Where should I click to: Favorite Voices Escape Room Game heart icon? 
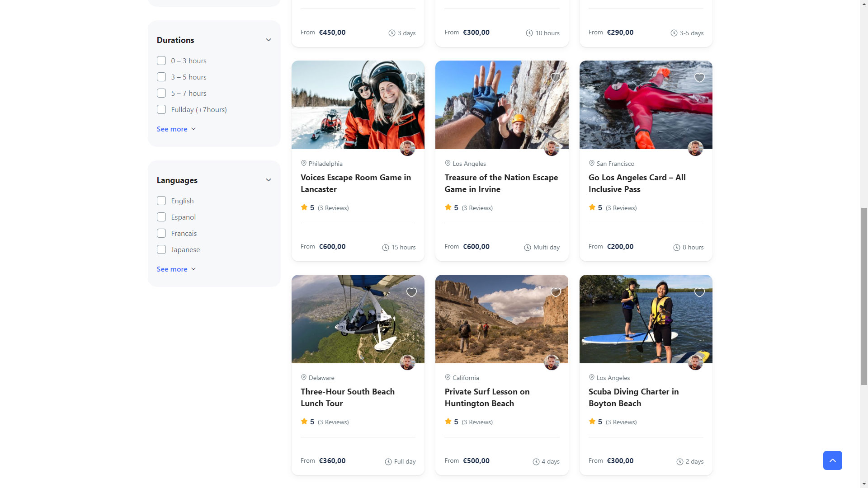(411, 78)
